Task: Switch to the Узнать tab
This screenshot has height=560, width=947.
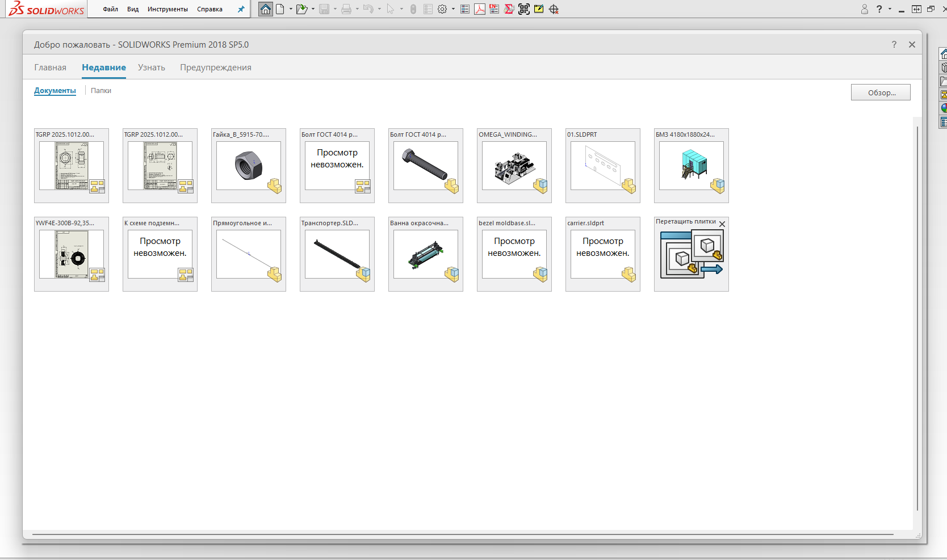Action: (152, 68)
